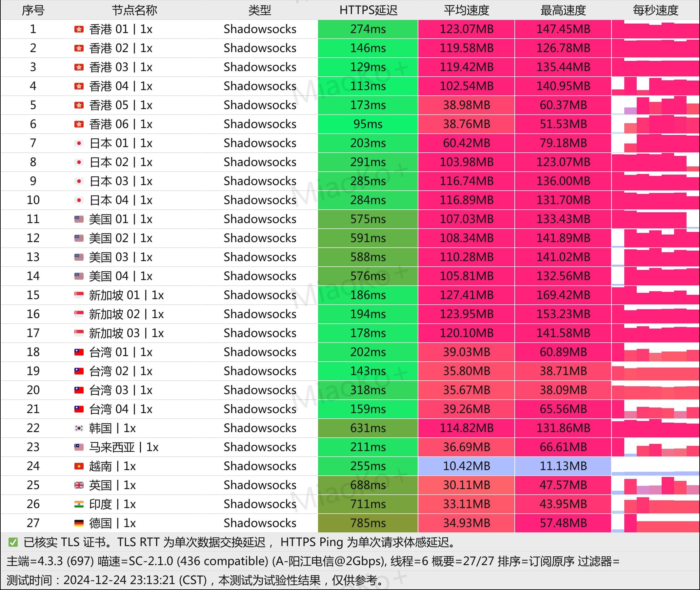Click node name 美国 03 | 1x
Screen dimensions: 700x590
[x=121, y=257]
